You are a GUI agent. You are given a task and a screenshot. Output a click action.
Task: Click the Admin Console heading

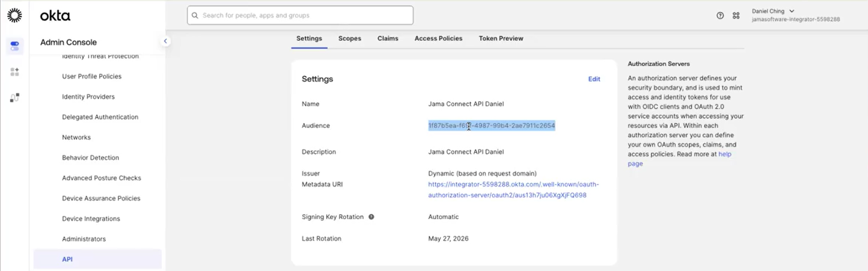click(68, 43)
